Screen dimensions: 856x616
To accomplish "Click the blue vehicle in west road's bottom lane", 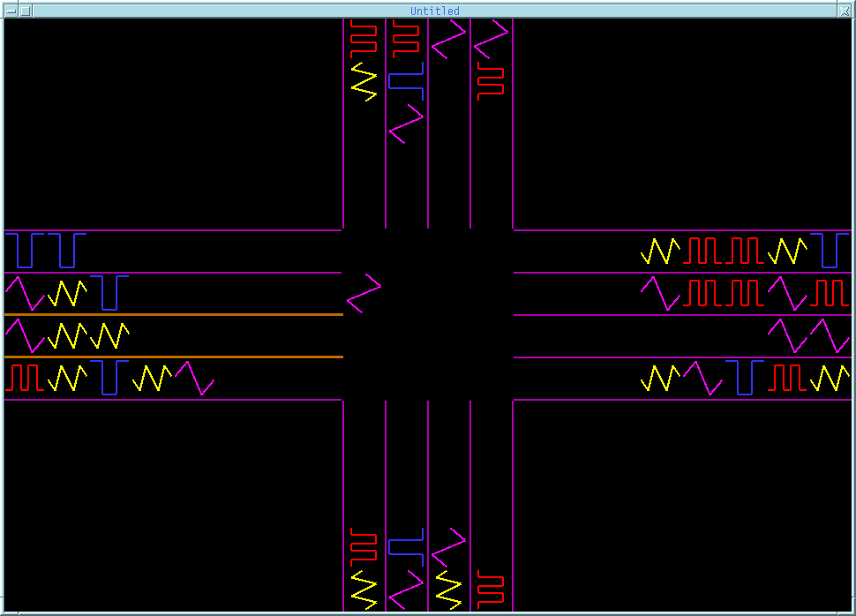I will [x=109, y=378].
